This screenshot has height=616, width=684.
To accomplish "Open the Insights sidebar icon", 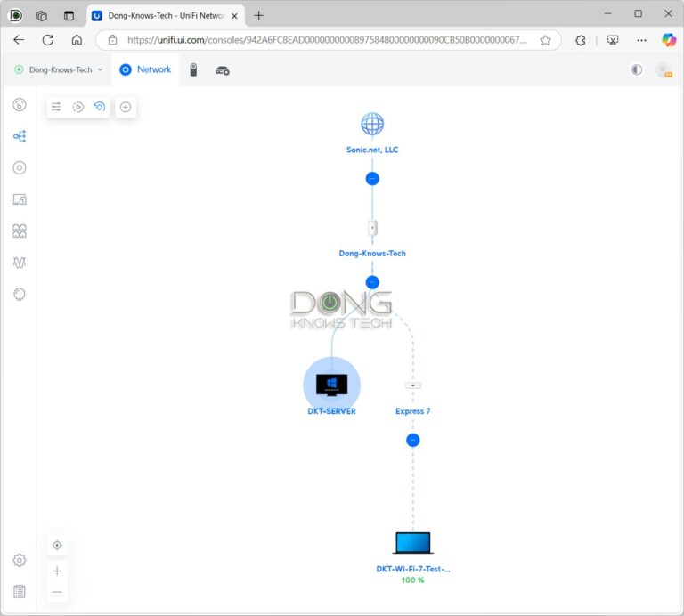I will 20,295.
